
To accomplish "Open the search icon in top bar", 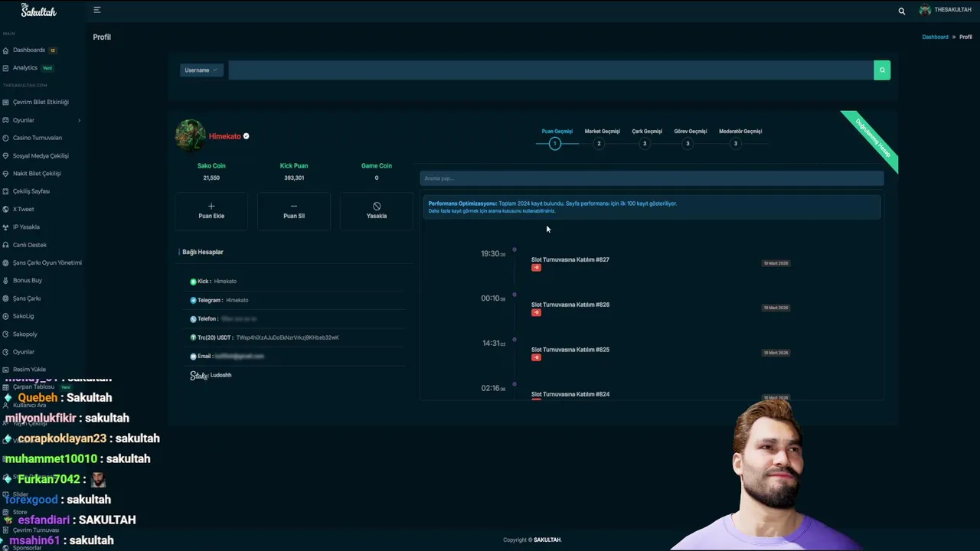I will (901, 11).
